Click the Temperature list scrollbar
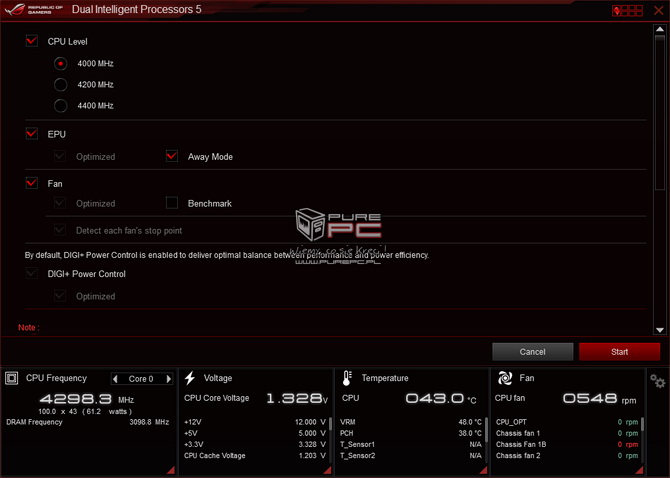Screen dimensions: 670x478 point(486,429)
